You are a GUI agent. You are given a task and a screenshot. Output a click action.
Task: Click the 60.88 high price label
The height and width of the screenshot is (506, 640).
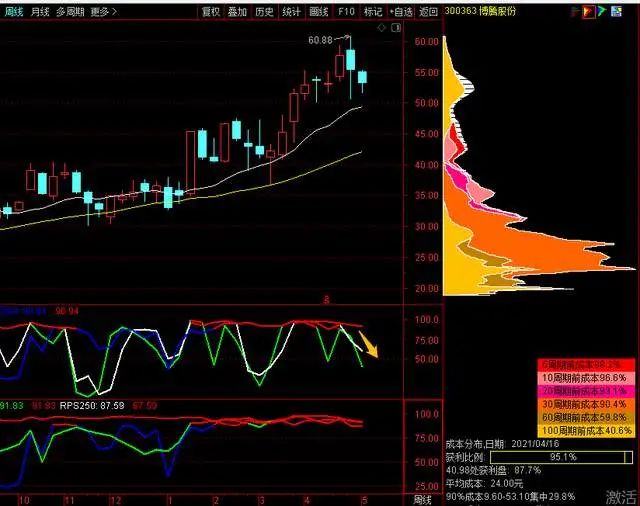[320, 40]
